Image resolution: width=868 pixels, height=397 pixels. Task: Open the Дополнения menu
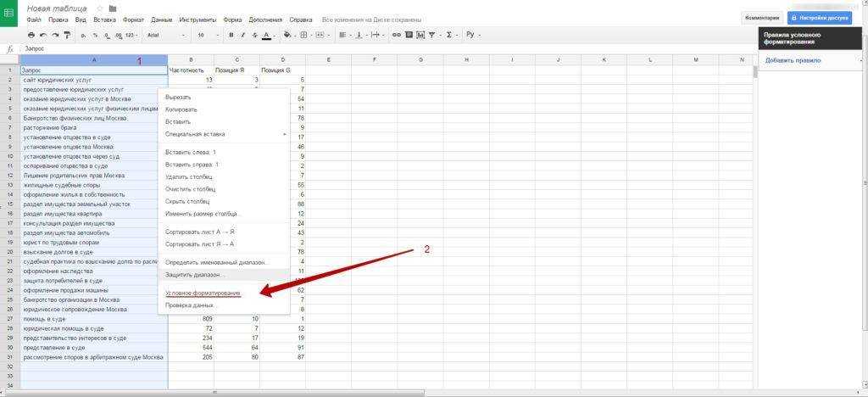[x=265, y=20]
